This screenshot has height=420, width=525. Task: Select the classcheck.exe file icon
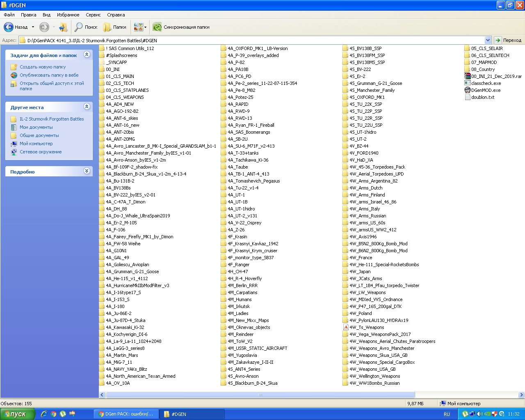[468, 83]
